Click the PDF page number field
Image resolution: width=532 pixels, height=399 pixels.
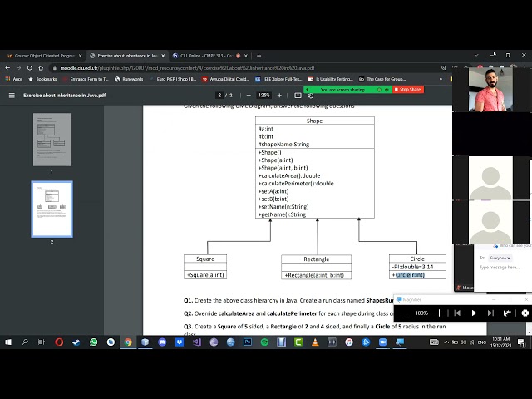(x=219, y=96)
